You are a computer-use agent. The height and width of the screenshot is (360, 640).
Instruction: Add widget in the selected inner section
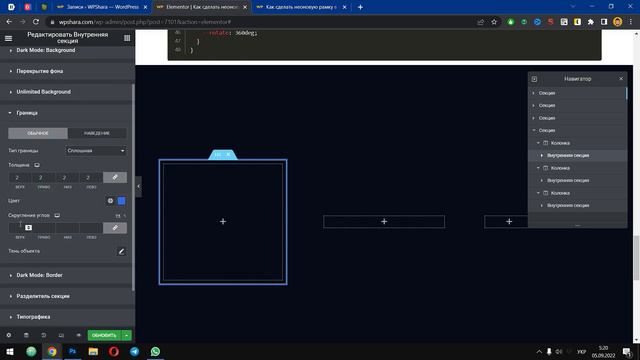tap(223, 222)
